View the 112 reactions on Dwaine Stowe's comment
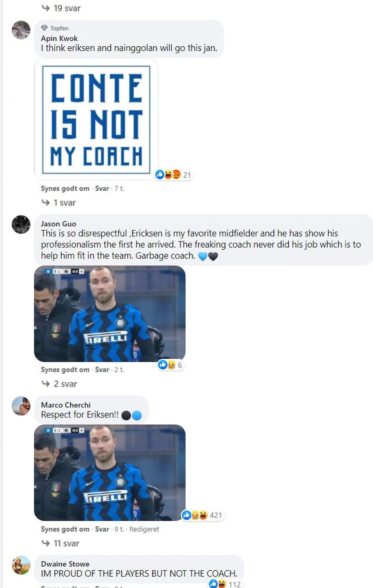The image size is (373, 588). coord(225,584)
